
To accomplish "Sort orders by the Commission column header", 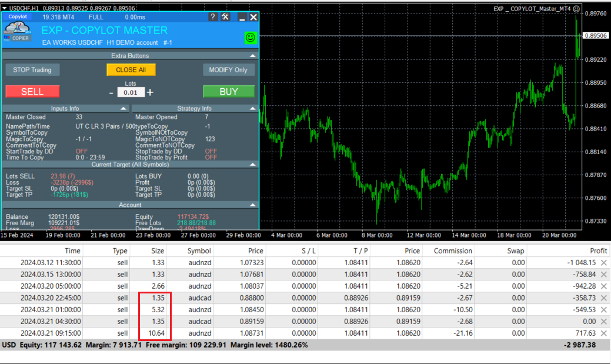I will (x=453, y=251).
